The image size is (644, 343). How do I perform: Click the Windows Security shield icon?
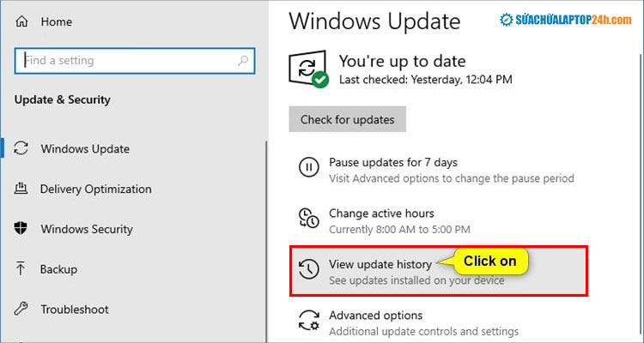[21, 229]
